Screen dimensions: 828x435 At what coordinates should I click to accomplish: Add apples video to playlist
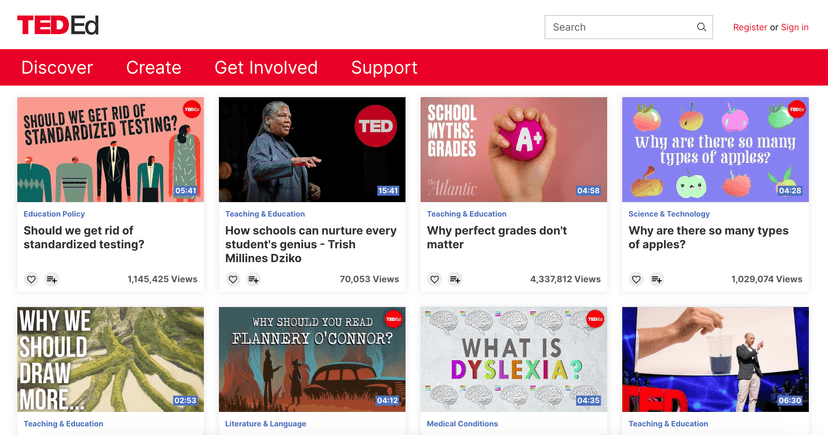pyautogui.click(x=657, y=279)
